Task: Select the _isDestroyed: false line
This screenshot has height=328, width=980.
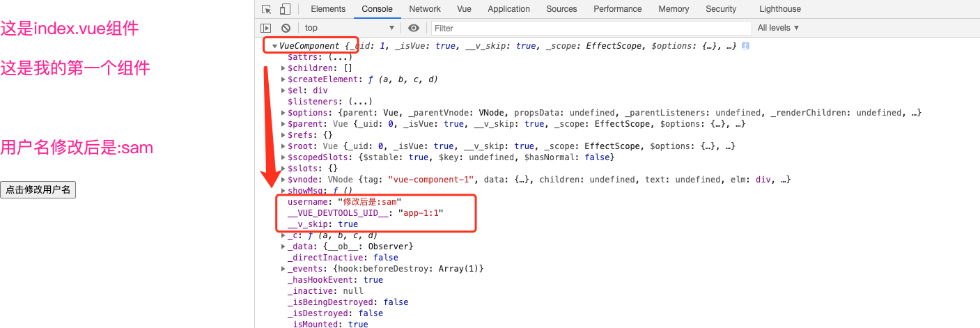Action: (x=335, y=313)
